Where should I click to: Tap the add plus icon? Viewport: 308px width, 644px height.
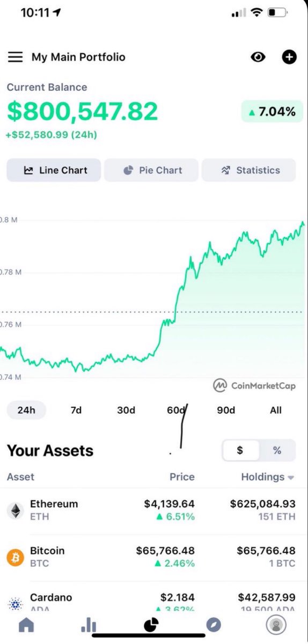289,57
